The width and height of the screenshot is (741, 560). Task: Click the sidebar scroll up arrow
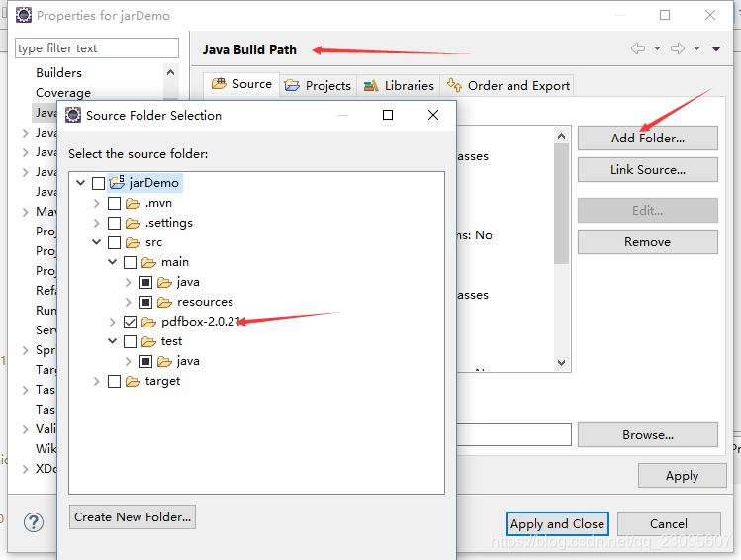click(x=170, y=72)
